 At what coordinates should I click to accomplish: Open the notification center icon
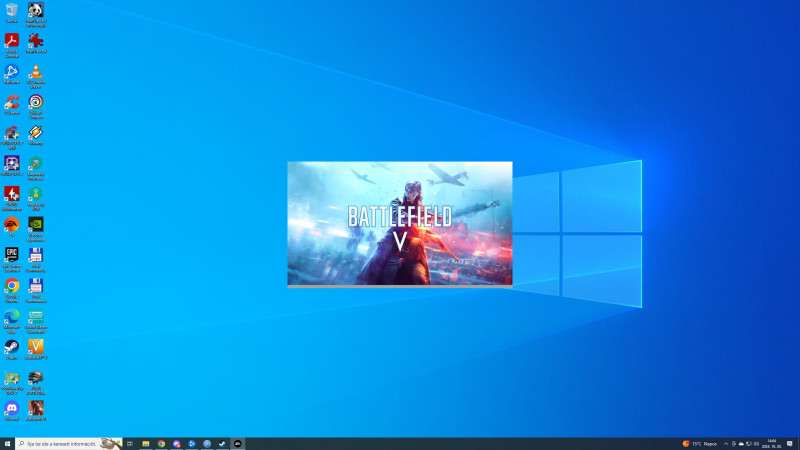tap(790, 444)
